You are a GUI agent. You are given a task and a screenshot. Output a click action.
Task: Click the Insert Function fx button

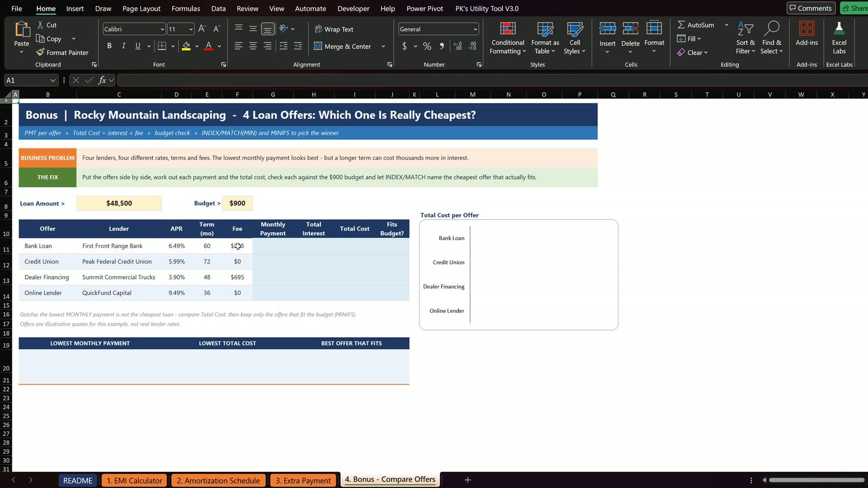coord(102,80)
